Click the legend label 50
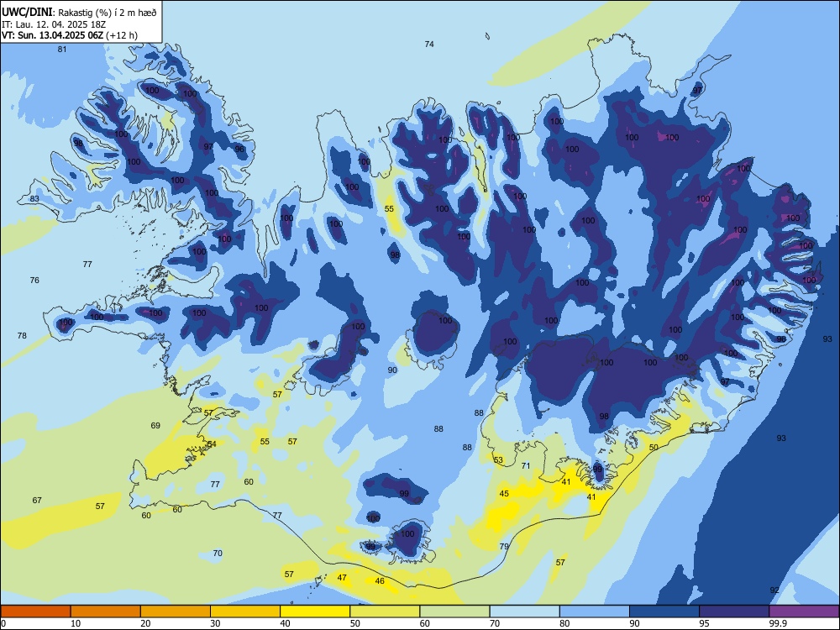840x630 pixels. point(355,623)
